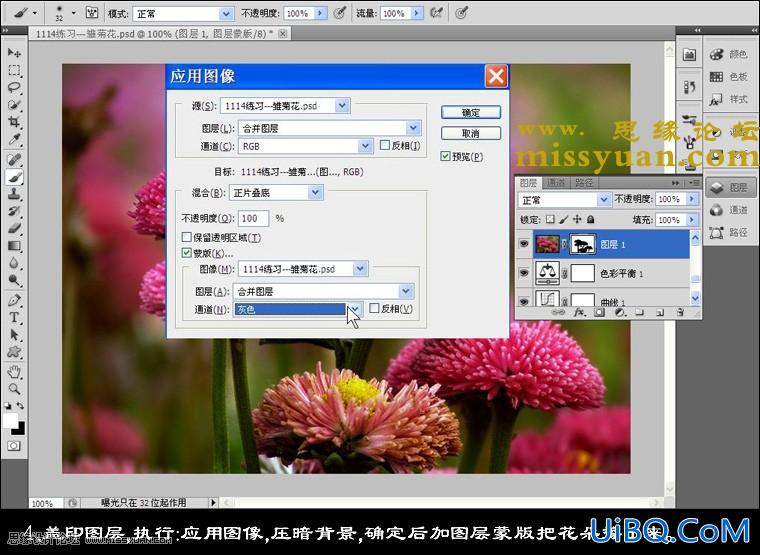Screen dimensions: 760x555
Task: Enable 保留透明区域(T) checkbox
Action: pos(187,237)
